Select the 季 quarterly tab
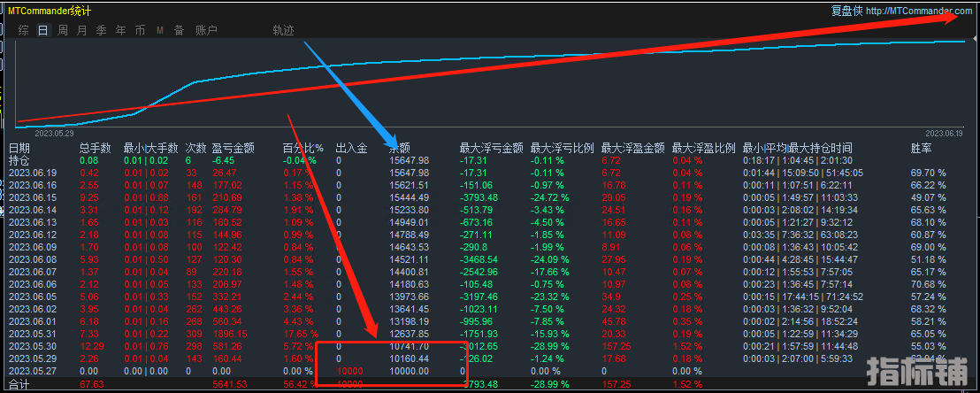The height and width of the screenshot is (393, 980). click(x=101, y=30)
